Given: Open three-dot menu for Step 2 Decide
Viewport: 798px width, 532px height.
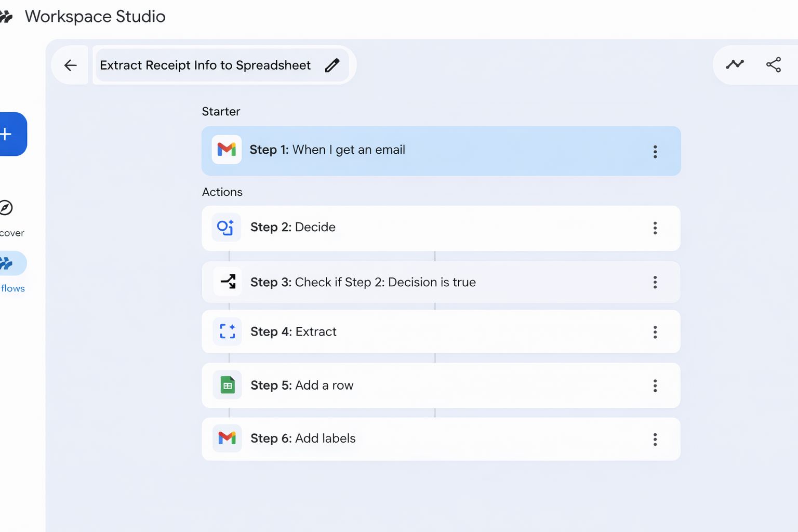Looking at the screenshot, I should click(x=655, y=228).
